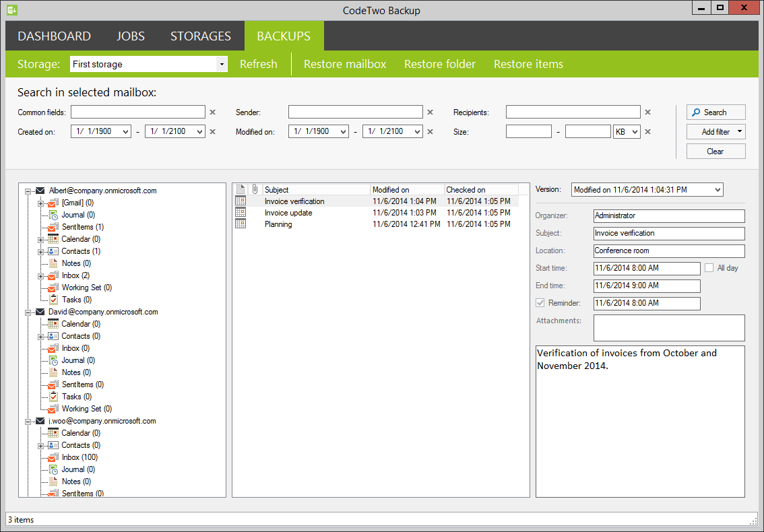Focus the Sender input field
The width and height of the screenshot is (764, 532).
point(356,112)
